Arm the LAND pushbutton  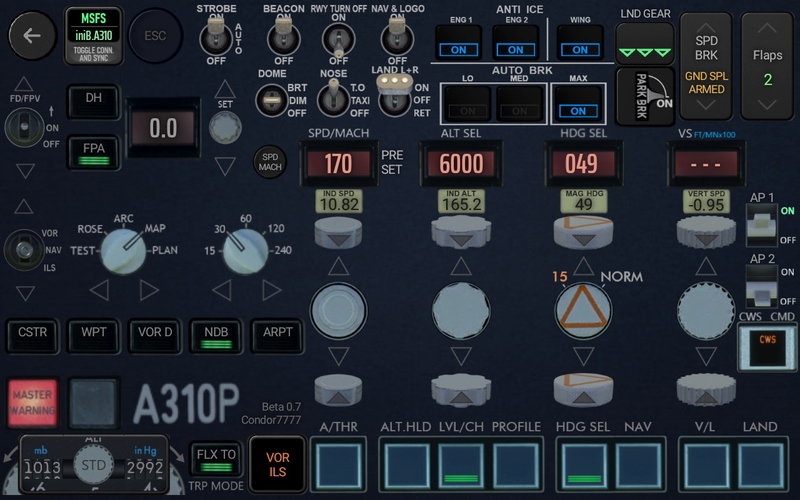coord(760,464)
